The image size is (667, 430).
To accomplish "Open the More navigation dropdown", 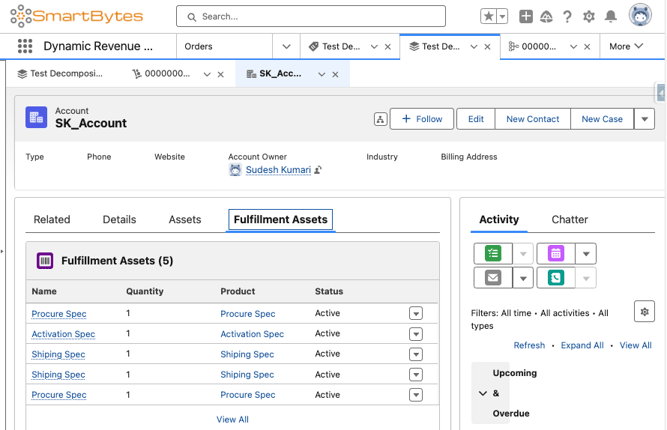I will pyautogui.click(x=626, y=46).
